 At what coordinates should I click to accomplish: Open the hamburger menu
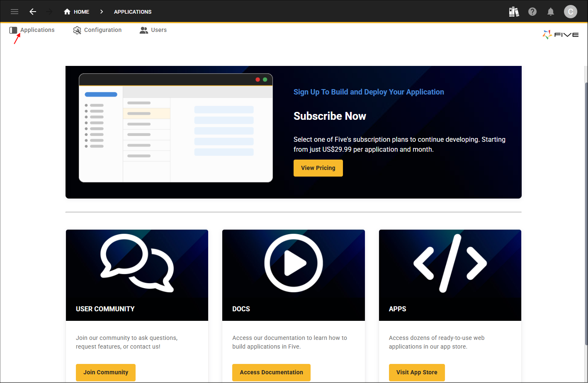15,12
